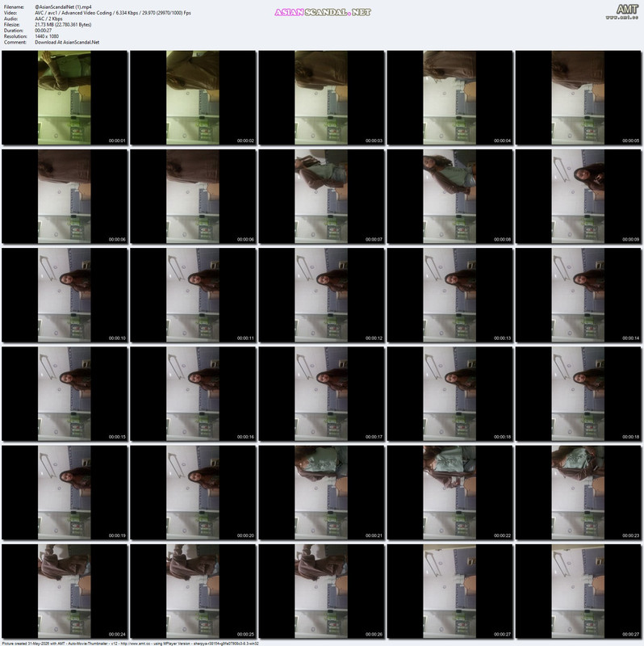Select the filesize value '21.73 MB'
Screen dimensions: 644x646
pyautogui.click(x=63, y=25)
